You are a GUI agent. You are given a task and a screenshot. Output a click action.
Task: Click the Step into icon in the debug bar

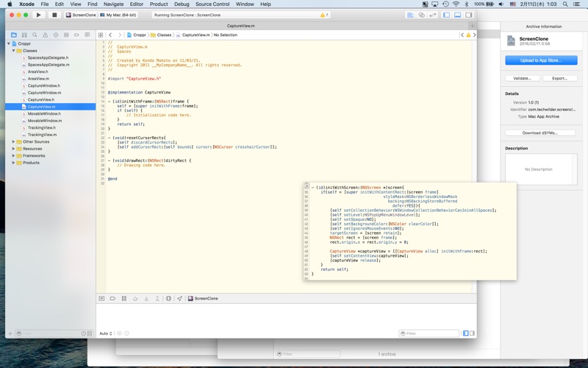point(146,299)
